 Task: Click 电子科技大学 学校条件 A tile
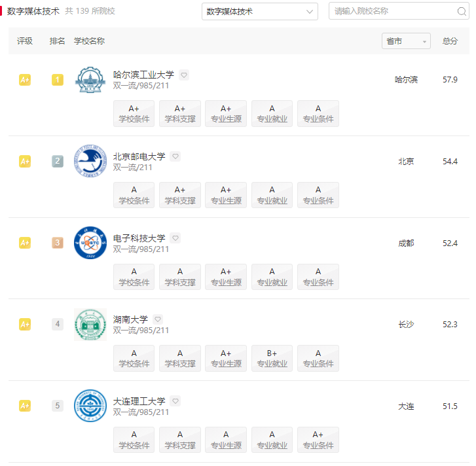134,277
